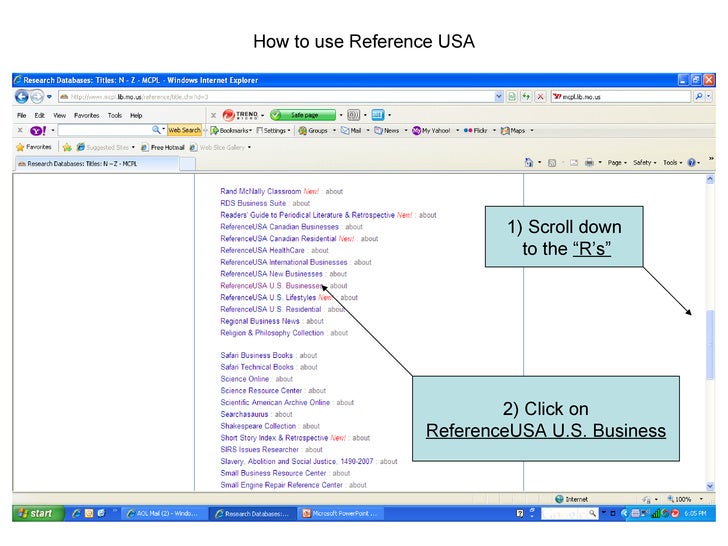The width and height of the screenshot is (728, 546).
Task: Expand the command bar chevron overflow
Action: coord(711,159)
